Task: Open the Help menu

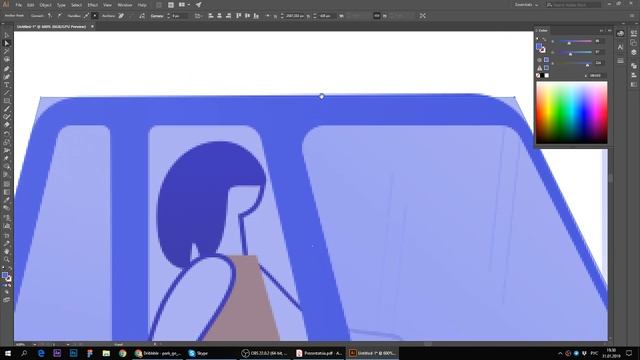Action: pyautogui.click(x=142, y=5)
